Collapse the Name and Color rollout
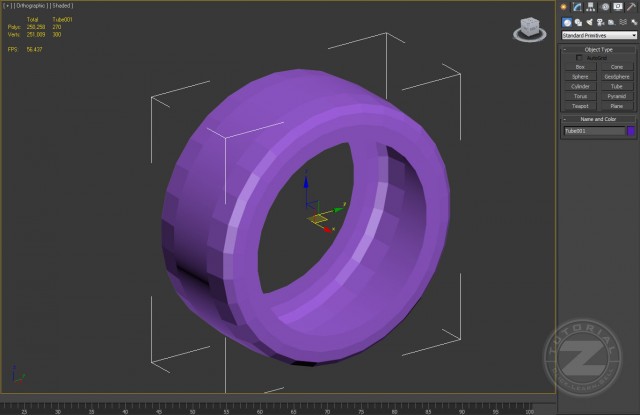640x415 pixels. point(598,119)
